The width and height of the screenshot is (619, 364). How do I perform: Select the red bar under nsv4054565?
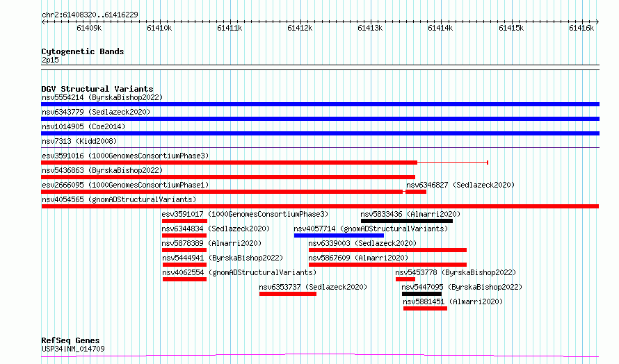tap(320, 206)
